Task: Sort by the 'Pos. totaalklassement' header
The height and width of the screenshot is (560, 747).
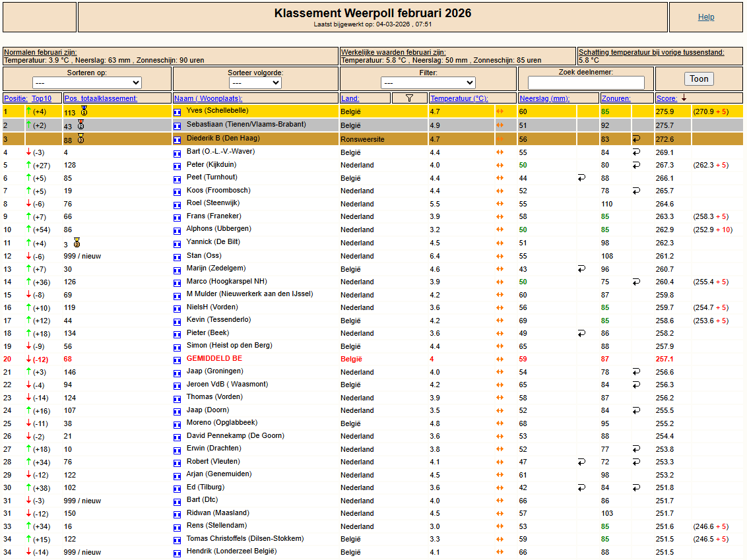Action: click(100, 98)
